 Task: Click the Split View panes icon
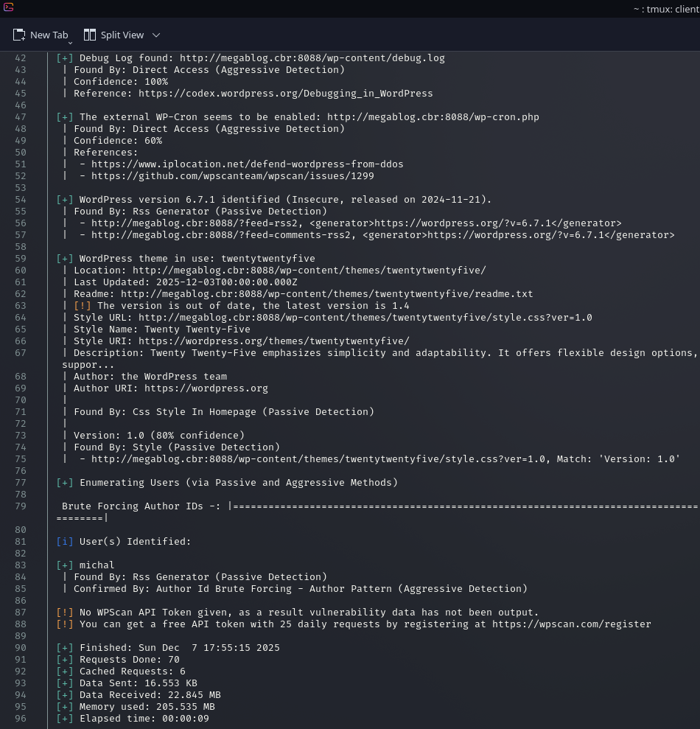coord(90,35)
